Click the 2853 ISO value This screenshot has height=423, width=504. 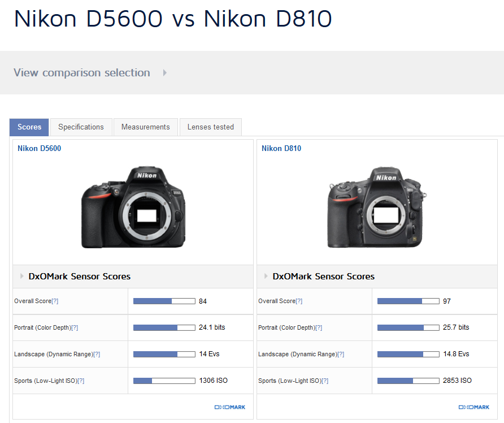458,381
